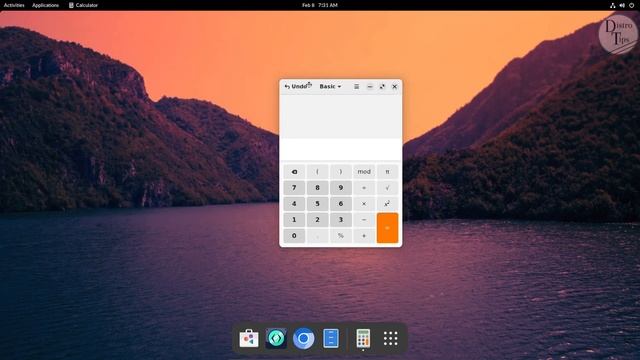Open the Files manager from dock
Viewport: 640px width, 360px height.
[331, 338]
